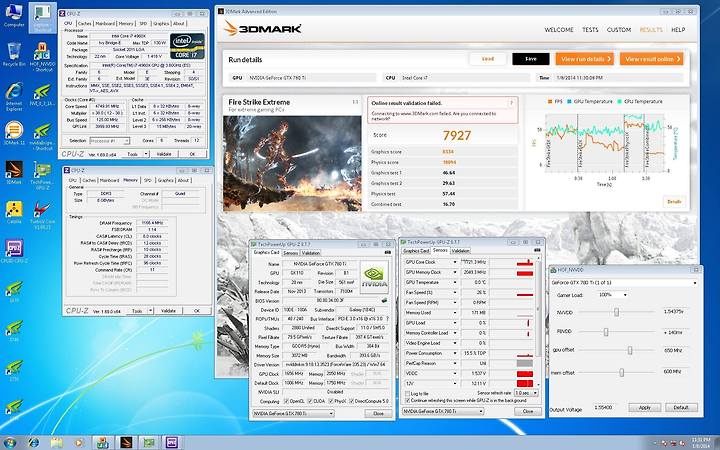
Task: Open the GPU Core Clock sensor dropdown
Action: (455, 262)
